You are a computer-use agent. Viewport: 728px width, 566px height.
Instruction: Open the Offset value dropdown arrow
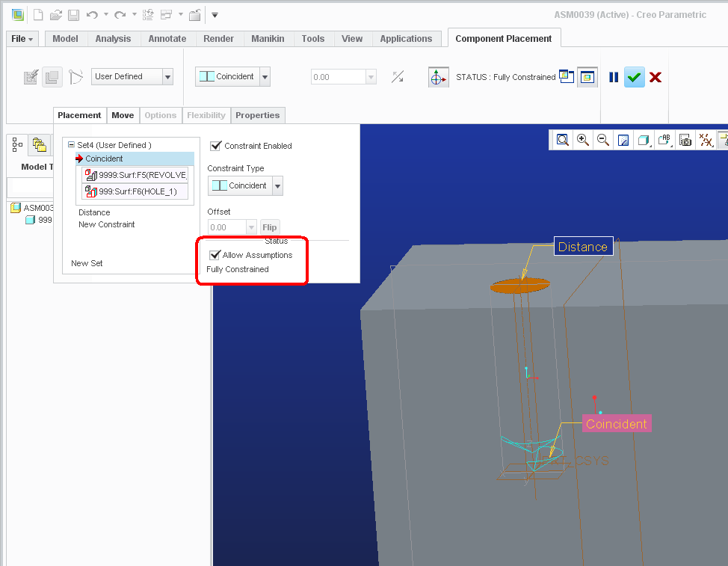point(251,227)
